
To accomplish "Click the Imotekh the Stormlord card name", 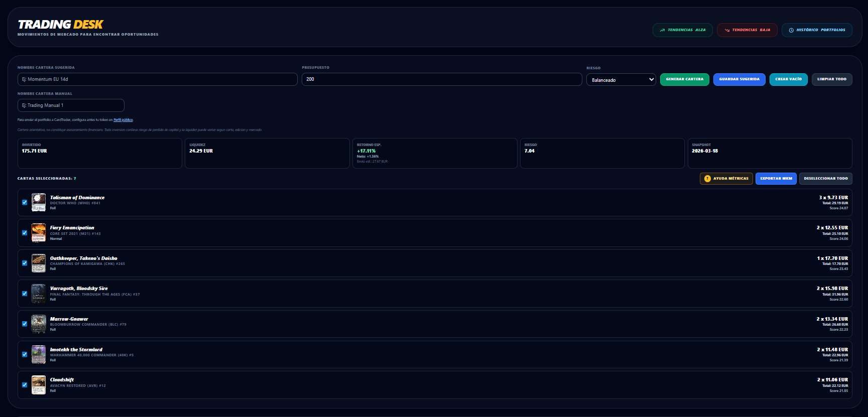I will tap(76, 350).
